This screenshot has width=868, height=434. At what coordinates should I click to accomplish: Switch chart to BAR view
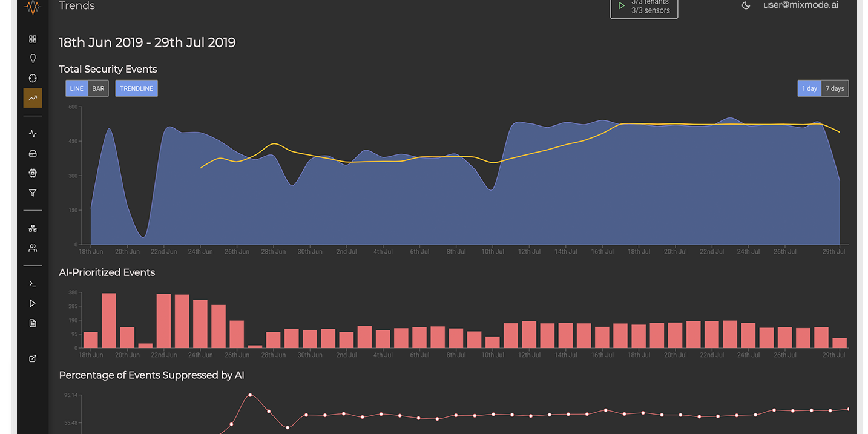98,88
